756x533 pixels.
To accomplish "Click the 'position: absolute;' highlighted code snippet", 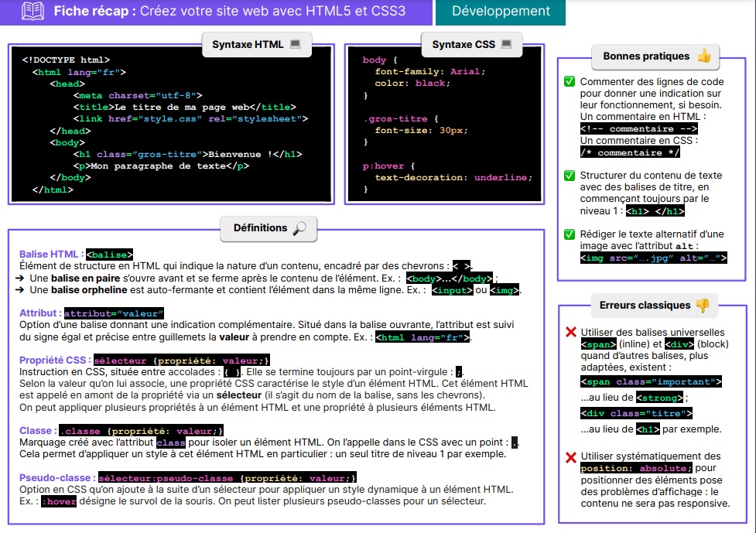I will coord(634,469).
